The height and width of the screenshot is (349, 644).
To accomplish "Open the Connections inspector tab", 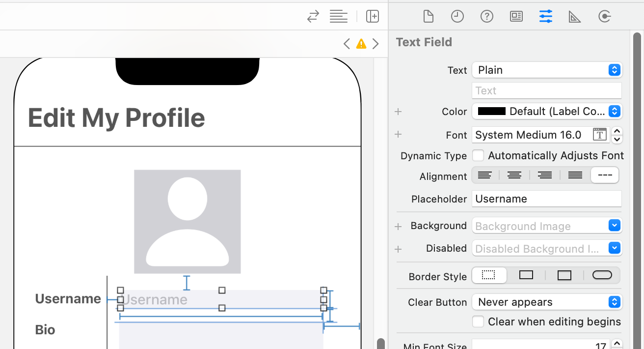I will [x=604, y=17].
